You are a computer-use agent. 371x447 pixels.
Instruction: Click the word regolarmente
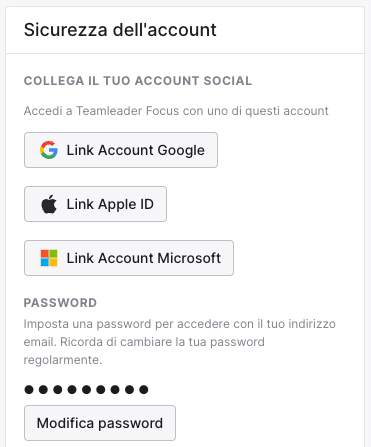[63, 360]
